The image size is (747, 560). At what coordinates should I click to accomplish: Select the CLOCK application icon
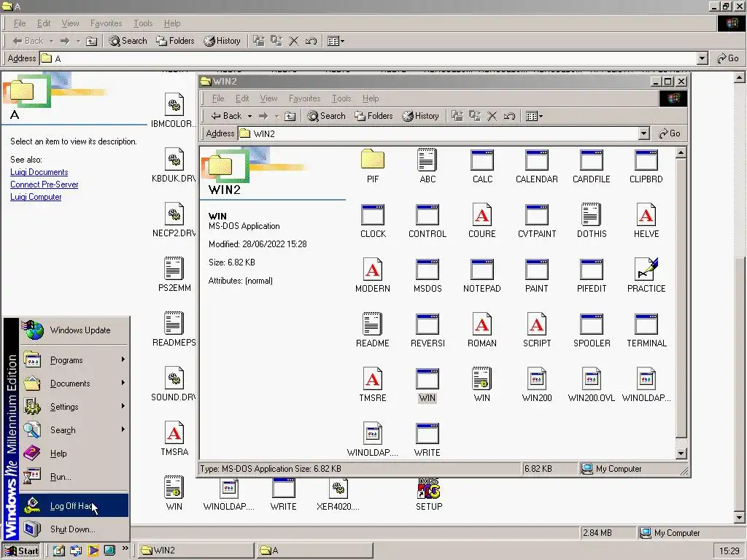[373, 215]
